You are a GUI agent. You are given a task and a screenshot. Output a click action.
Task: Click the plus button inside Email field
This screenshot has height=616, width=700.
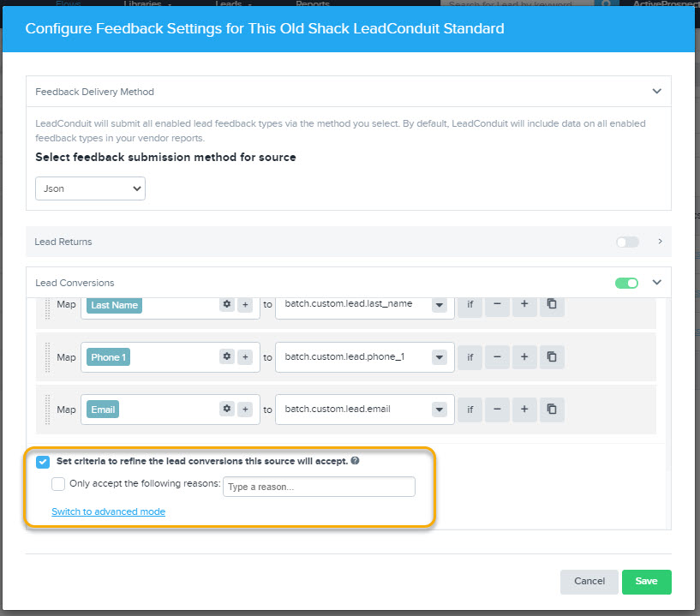(x=245, y=410)
